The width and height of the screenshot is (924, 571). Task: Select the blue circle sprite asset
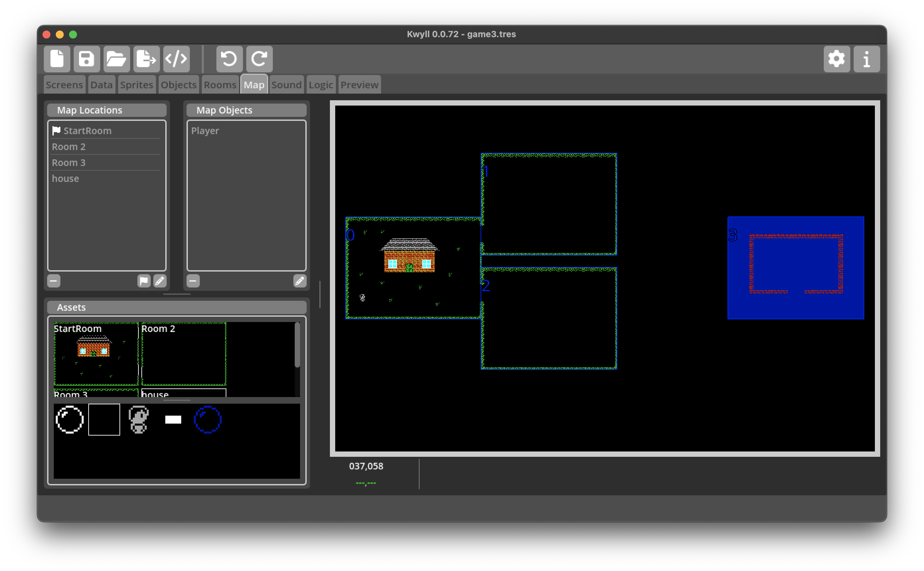[x=207, y=420]
